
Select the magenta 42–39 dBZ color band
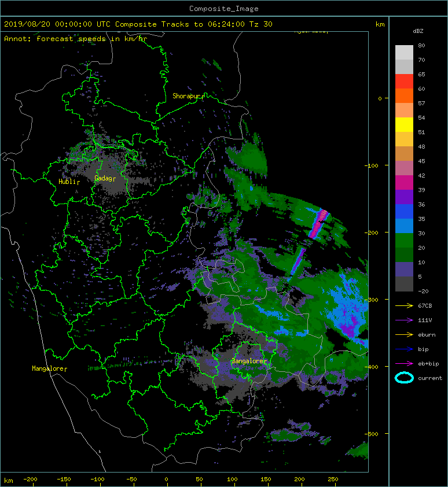(404, 183)
